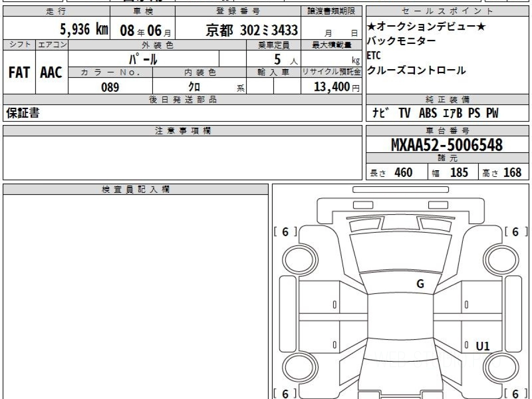Select the PW equipment item
The image size is (532, 399).
[492, 113]
